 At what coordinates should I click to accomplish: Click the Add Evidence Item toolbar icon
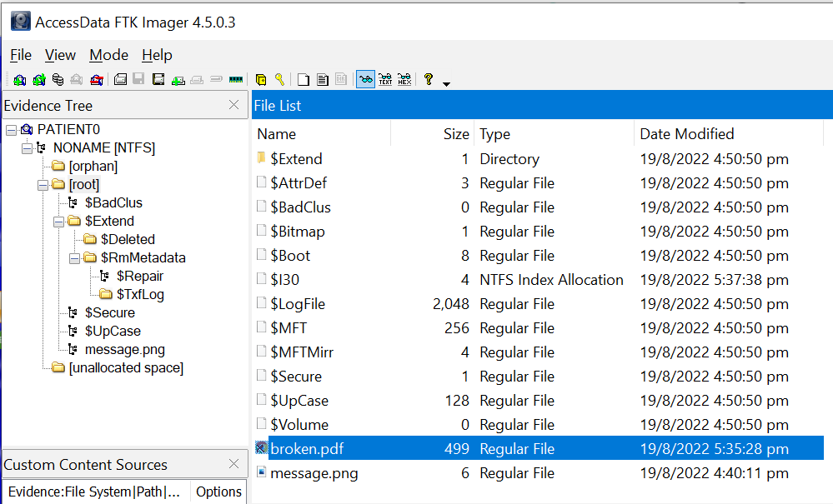(x=18, y=80)
